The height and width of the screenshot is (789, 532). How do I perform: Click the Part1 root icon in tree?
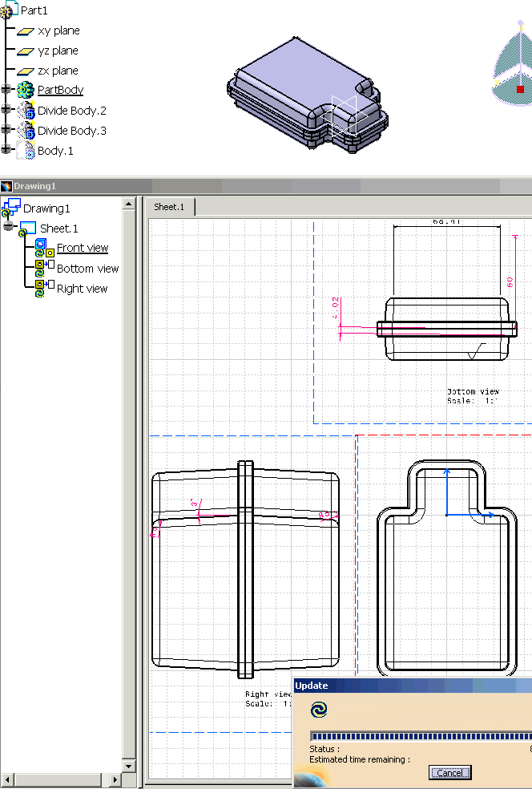[x=10, y=10]
